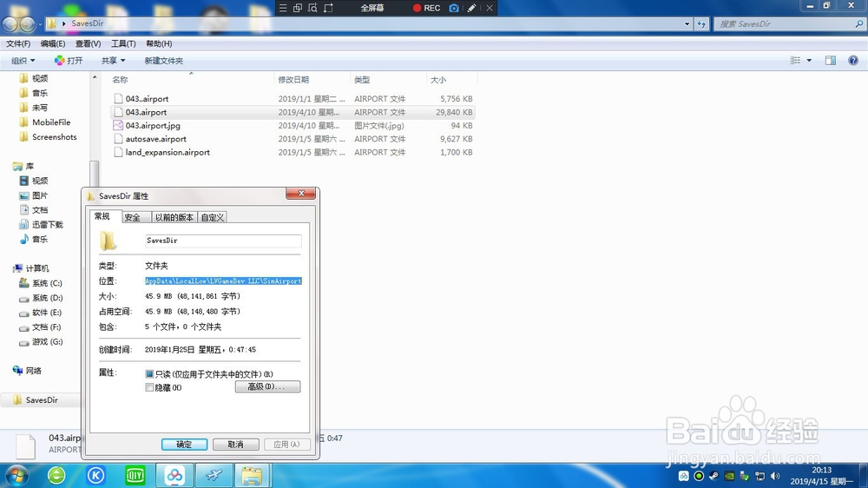
Task: Select file 043.airport
Action: 146,112
